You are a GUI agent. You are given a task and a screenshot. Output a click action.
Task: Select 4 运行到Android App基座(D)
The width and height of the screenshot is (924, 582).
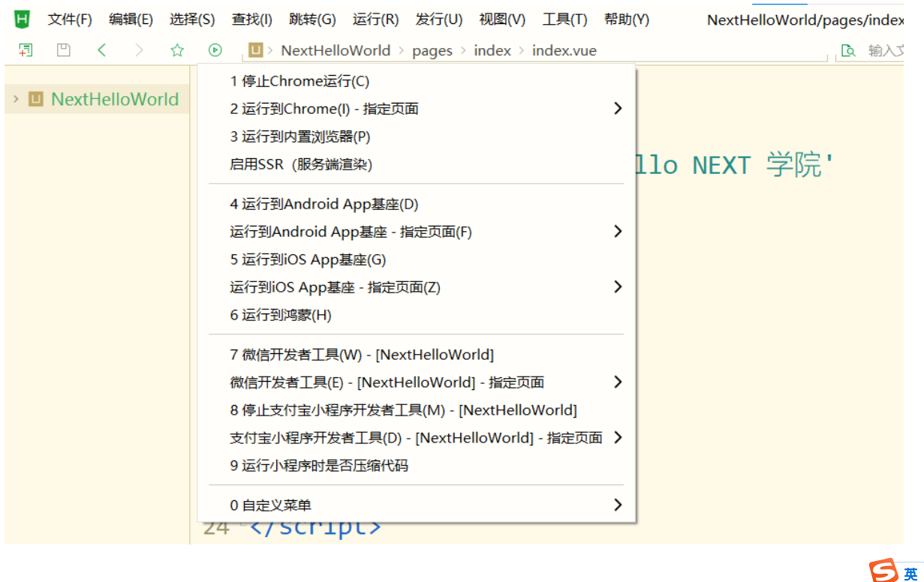coord(417,204)
